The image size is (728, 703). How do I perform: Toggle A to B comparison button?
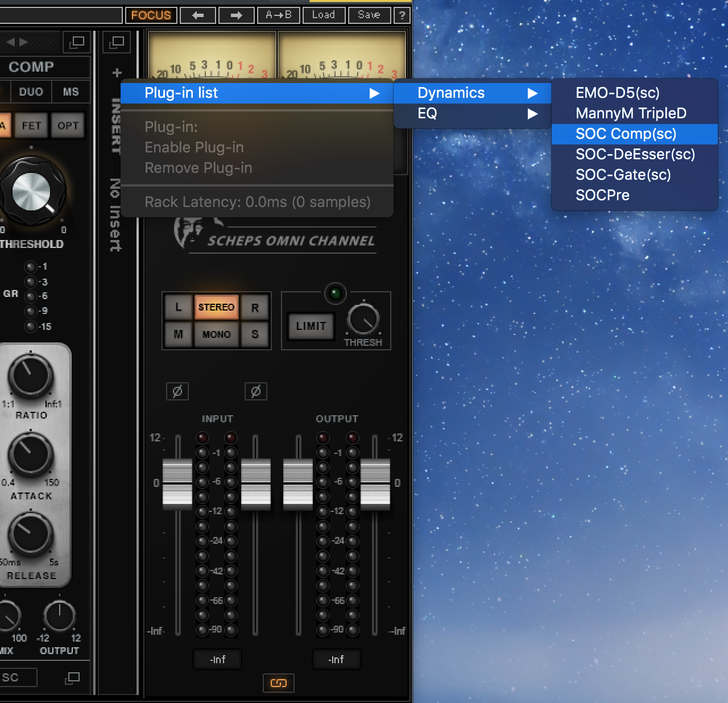coord(279,15)
